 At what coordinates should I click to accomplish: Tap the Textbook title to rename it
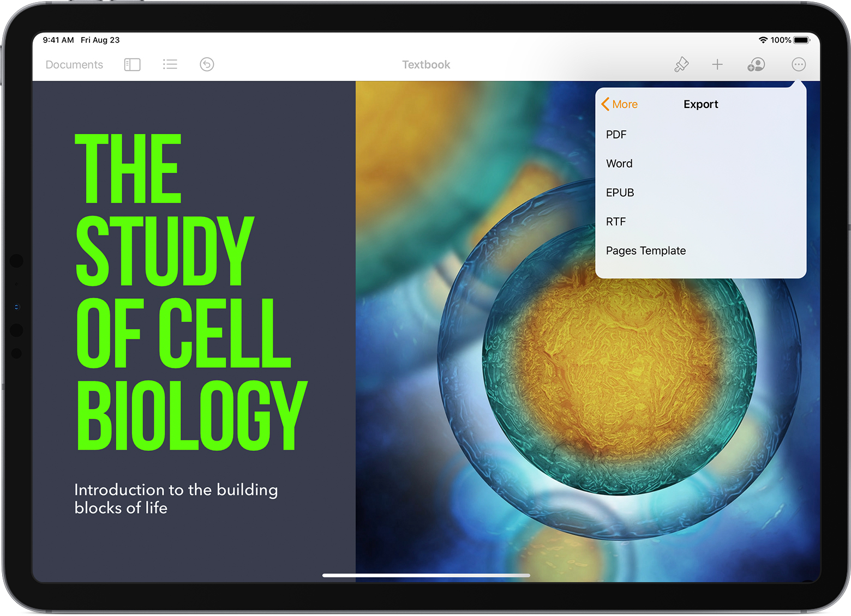(425, 64)
